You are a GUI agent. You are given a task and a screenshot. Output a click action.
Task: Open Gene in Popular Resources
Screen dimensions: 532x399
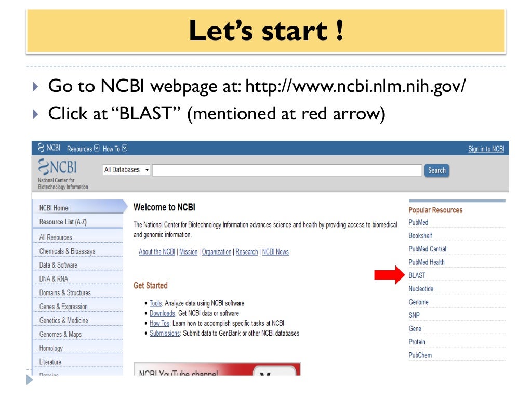coord(415,329)
